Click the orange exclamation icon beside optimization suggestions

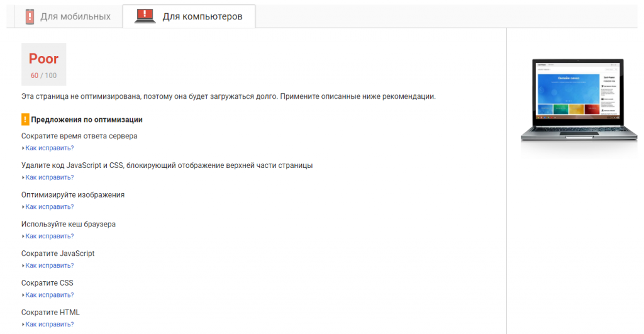tap(25, 120)
